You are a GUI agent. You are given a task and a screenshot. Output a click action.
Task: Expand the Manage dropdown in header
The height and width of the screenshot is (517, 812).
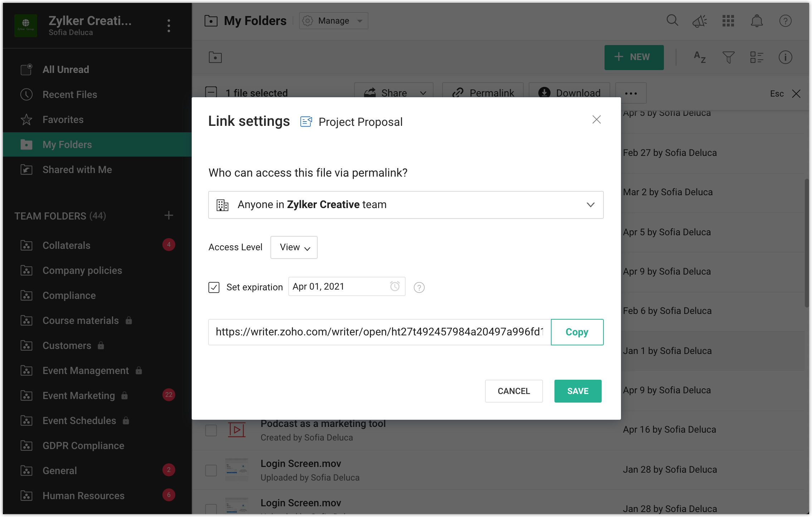[x=333, y=21]
